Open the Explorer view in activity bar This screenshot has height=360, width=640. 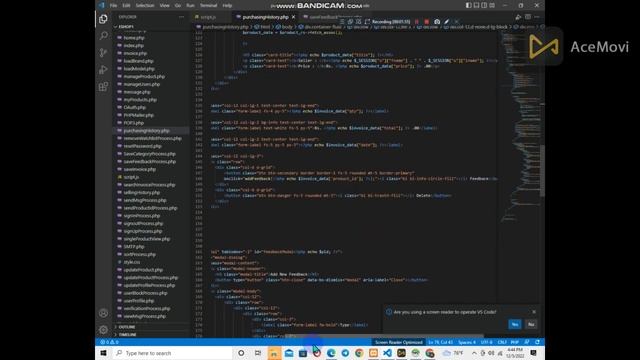[103, 19]
